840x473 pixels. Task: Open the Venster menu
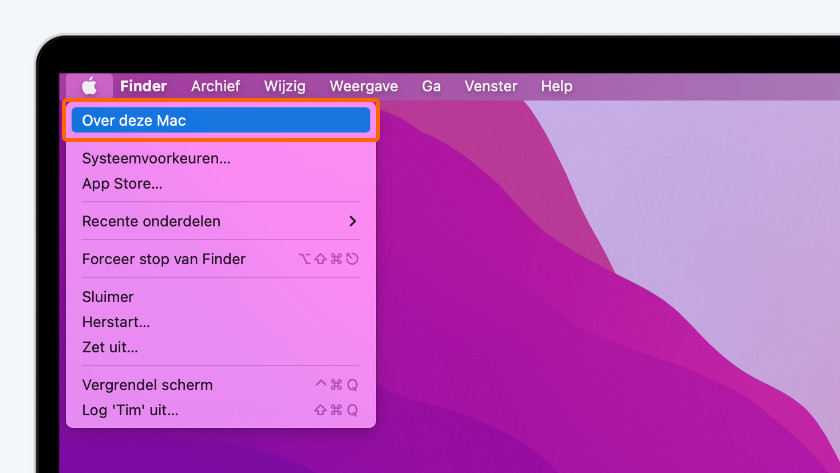coord(491,86)
